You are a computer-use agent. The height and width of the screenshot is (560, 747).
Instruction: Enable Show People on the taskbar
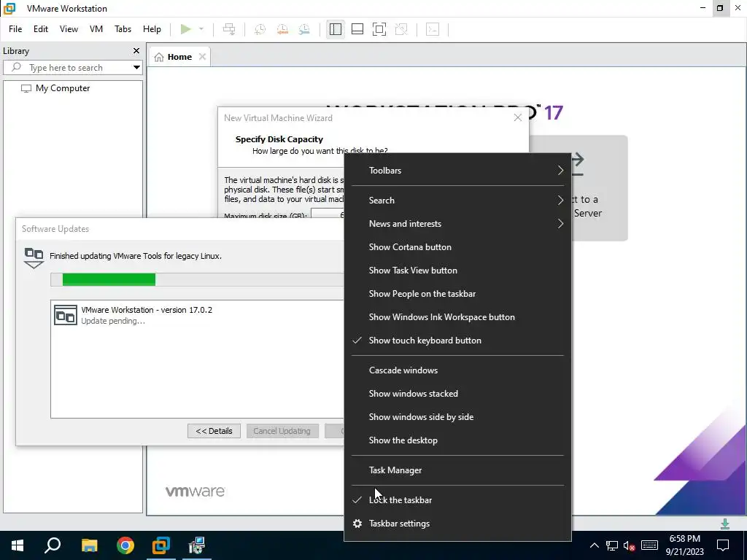[x=457, y=294]
